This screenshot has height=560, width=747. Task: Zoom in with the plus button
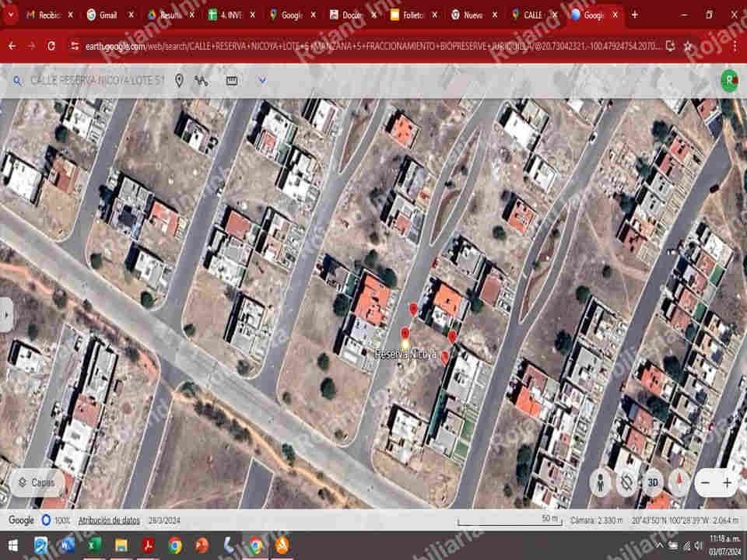(727, 483)
